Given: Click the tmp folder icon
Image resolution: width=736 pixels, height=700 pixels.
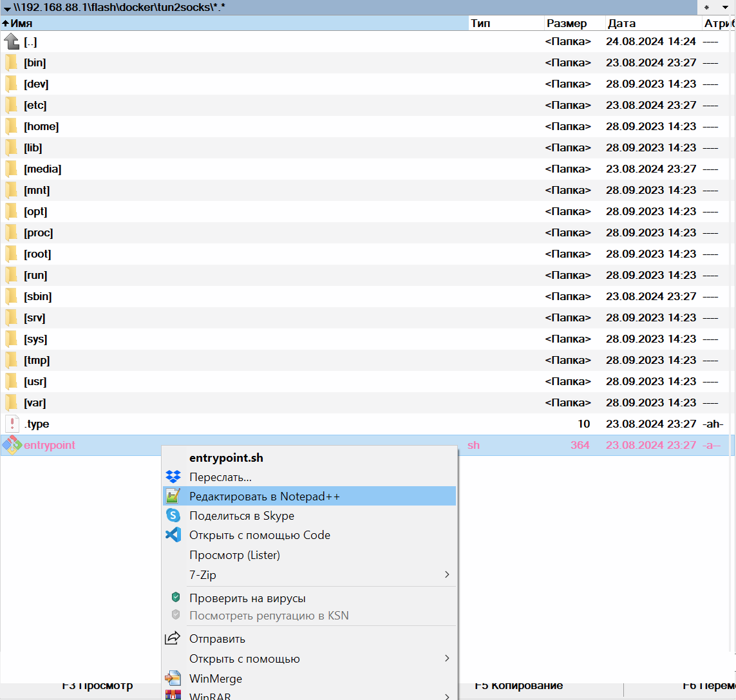Looking at the screenshot, I should [x=11, y=360].
